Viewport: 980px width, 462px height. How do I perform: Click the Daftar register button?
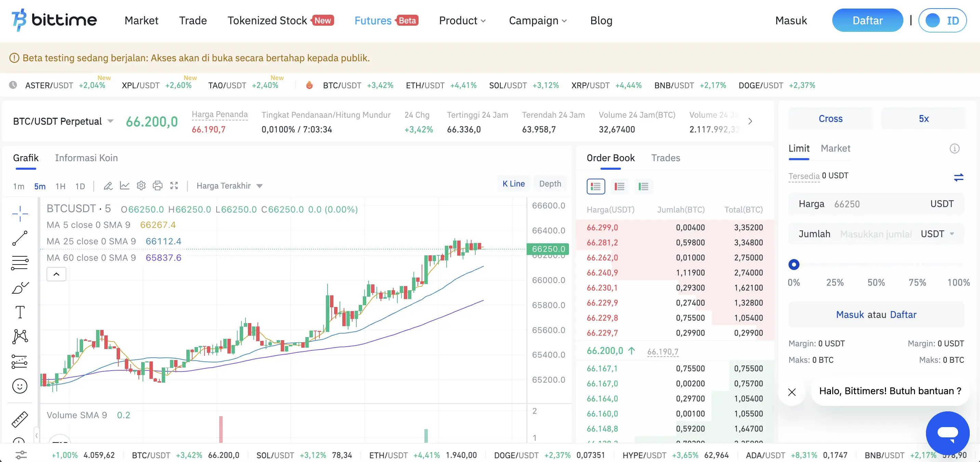point(868,20)
